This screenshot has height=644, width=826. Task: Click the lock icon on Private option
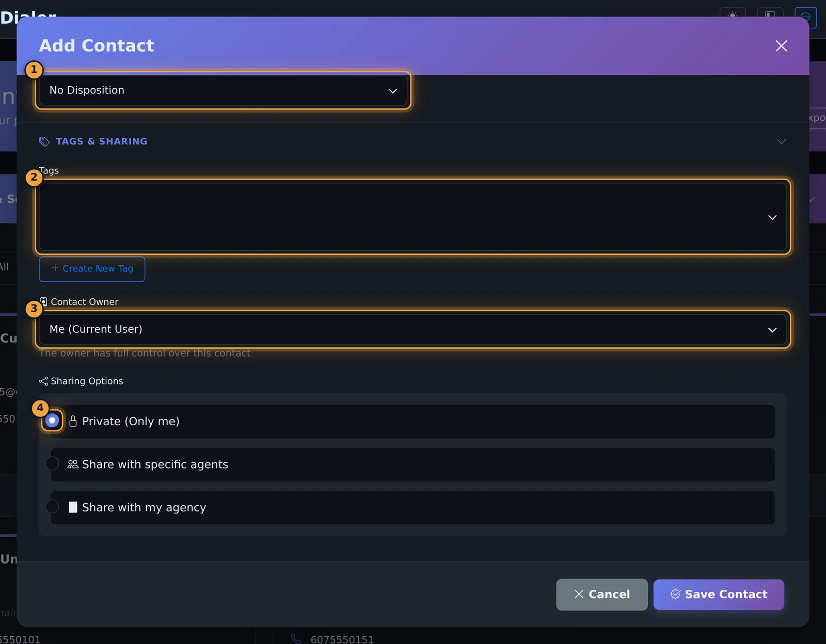[x=73, y=421]
